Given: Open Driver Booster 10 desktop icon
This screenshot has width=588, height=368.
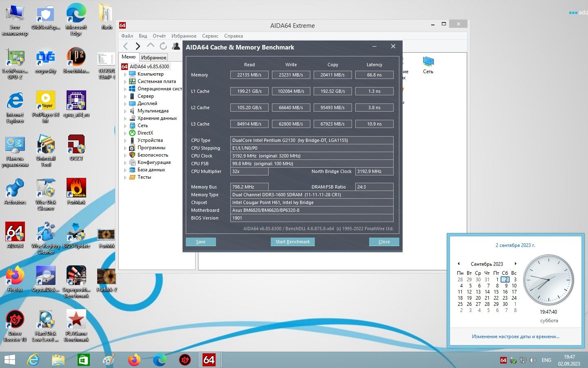Looking at the screenshot, I should [x=15, y=326].
